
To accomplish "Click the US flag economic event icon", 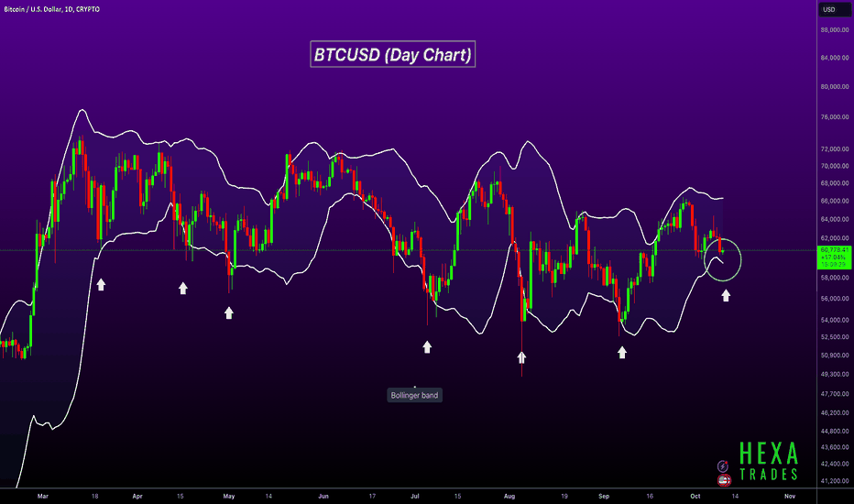I will pyautogui.click(x=724, y=480).
